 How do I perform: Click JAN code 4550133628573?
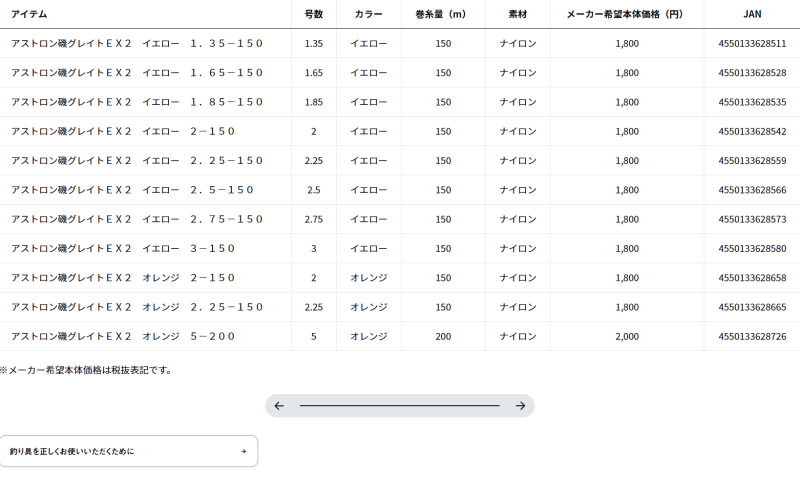[x=752, y=219]
